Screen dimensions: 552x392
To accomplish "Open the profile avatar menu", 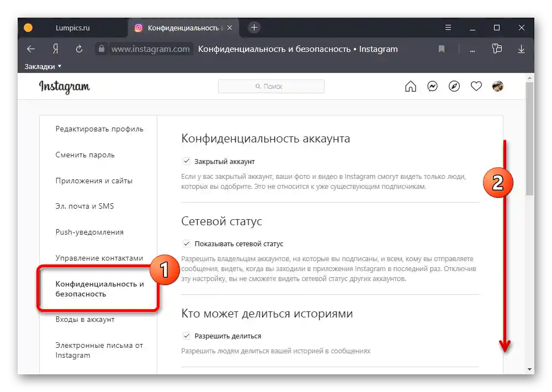I will coord(498,86).
